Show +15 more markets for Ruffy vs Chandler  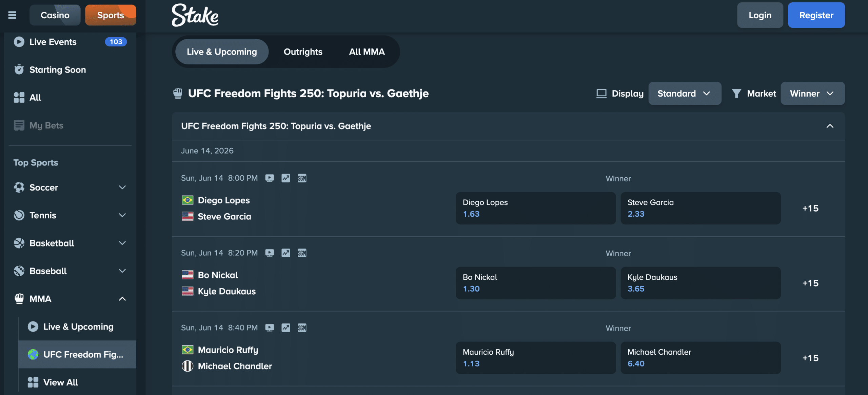pyautogui.click(x=810, y=358)
